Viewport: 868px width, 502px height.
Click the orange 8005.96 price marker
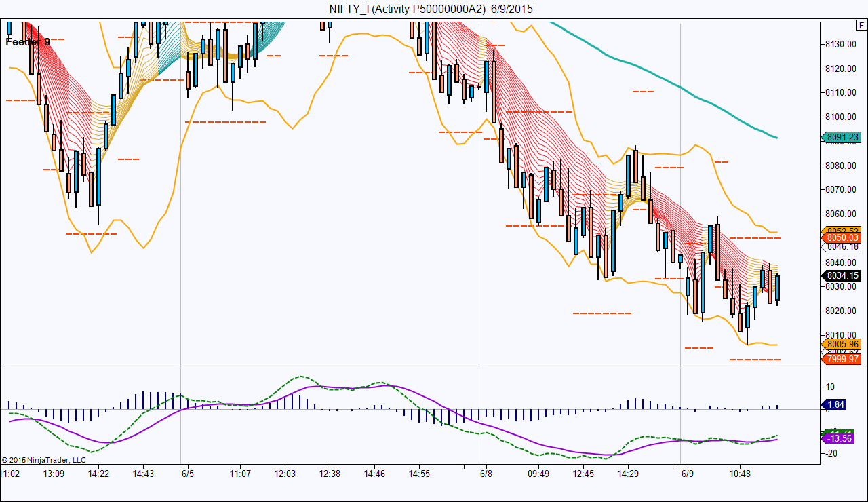841,344
